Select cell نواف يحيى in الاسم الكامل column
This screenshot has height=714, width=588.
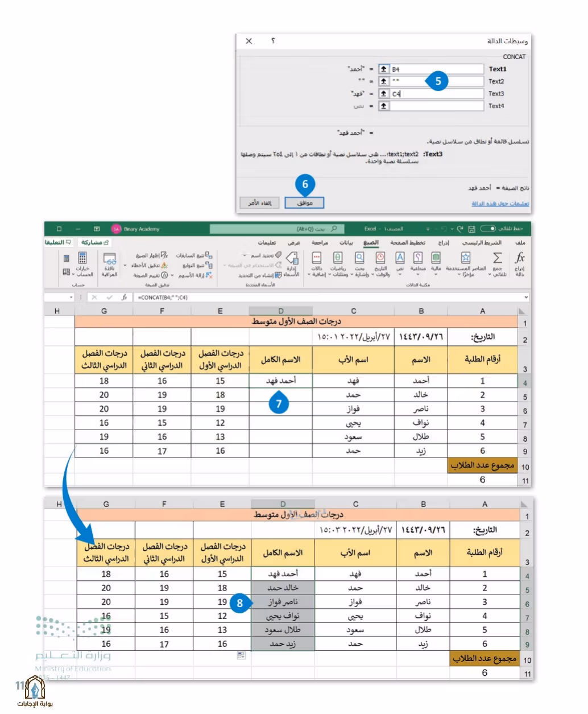point(283,616)
